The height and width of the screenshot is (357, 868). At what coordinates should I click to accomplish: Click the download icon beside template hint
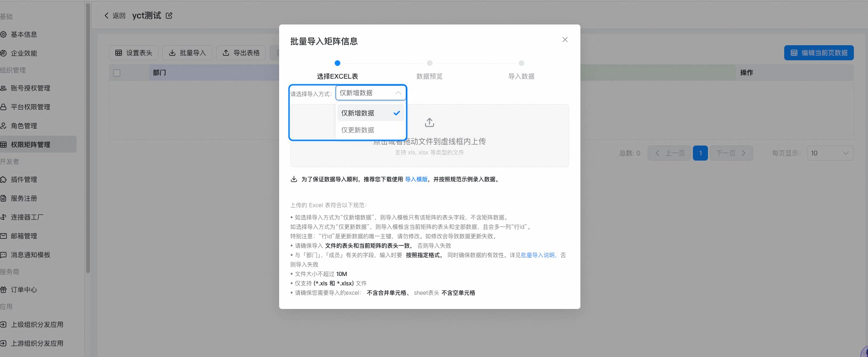(x=294, y=179)
